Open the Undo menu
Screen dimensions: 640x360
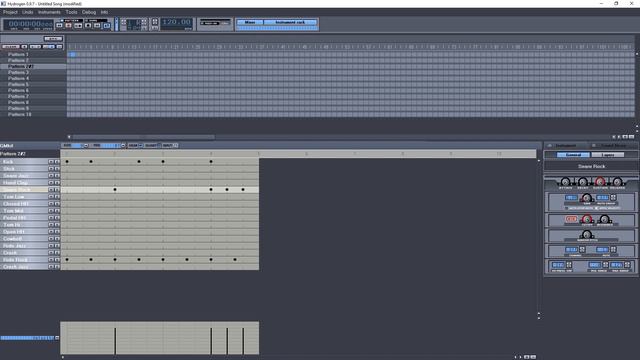point(28,12)
